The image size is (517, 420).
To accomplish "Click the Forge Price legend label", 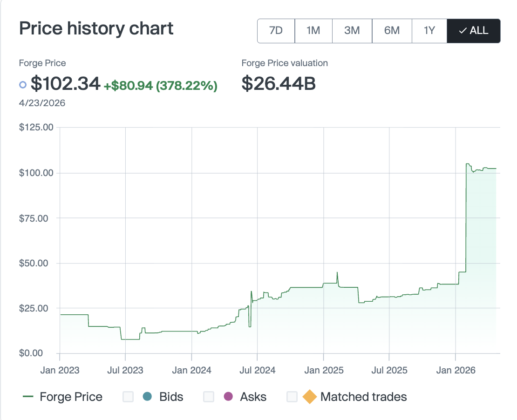I will [71, 397].
